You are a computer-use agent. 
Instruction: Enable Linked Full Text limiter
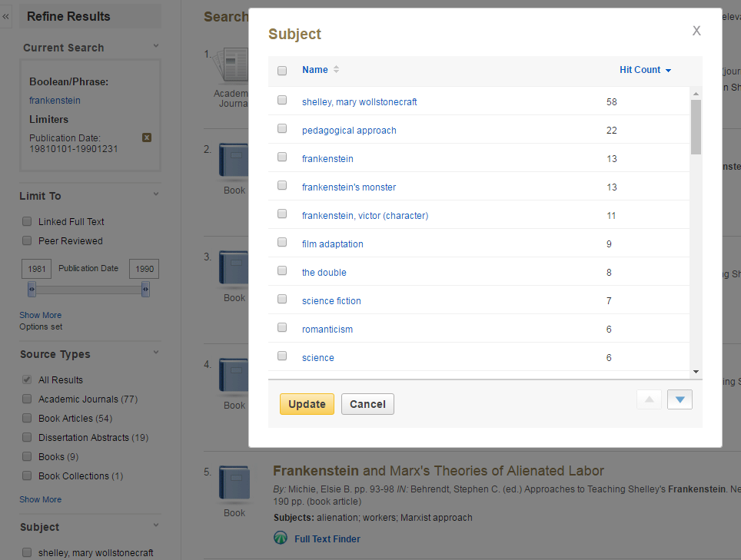[x=27, y=221]
